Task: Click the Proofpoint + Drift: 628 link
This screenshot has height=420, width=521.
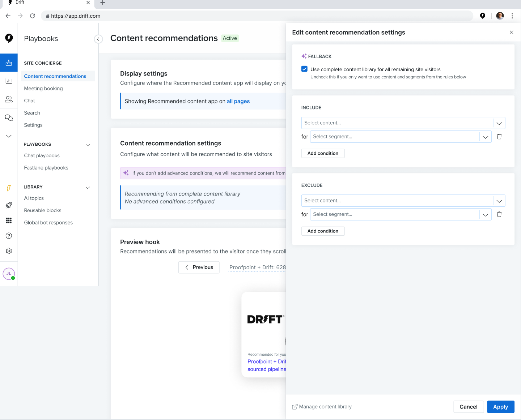Action: click(257, 267)
